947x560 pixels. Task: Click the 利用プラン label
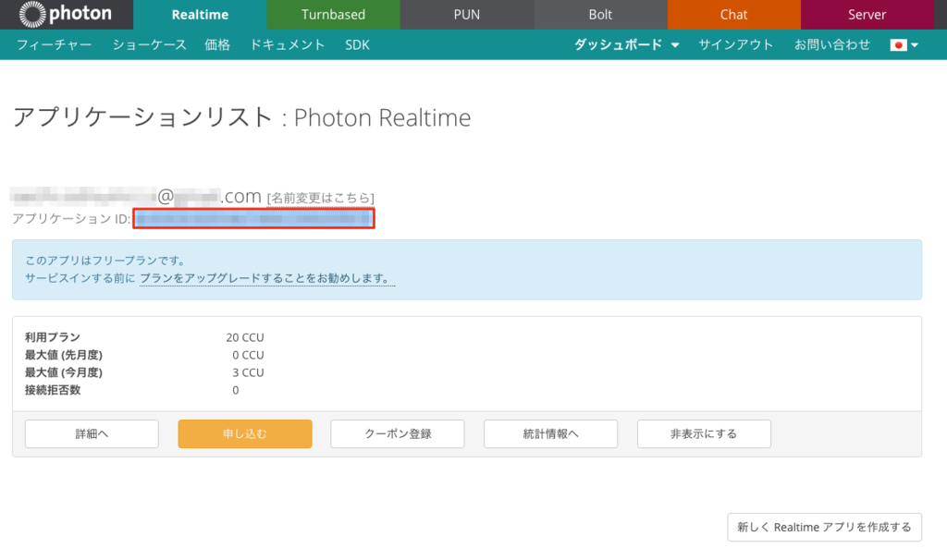[53, 337]
